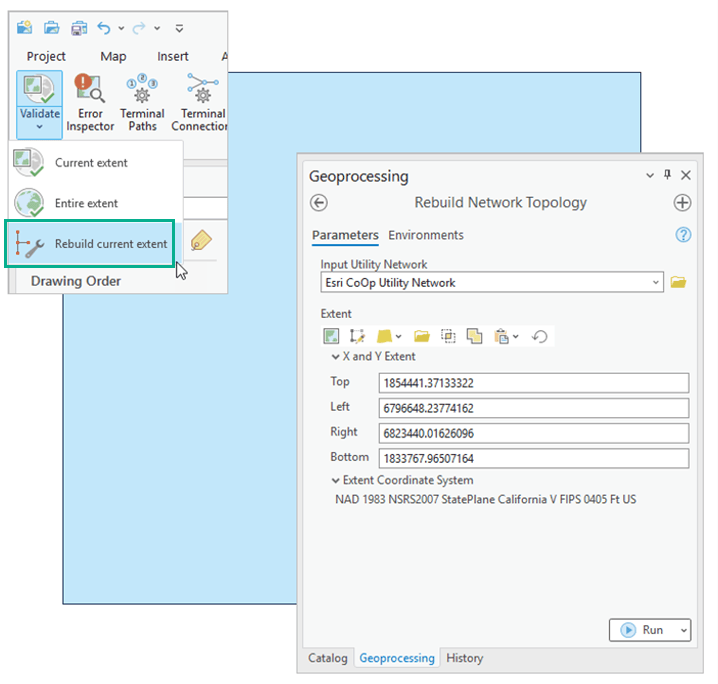718x684 pixels.
Task: Click the Bottom extent value field
Action: (x=533, y=458)
